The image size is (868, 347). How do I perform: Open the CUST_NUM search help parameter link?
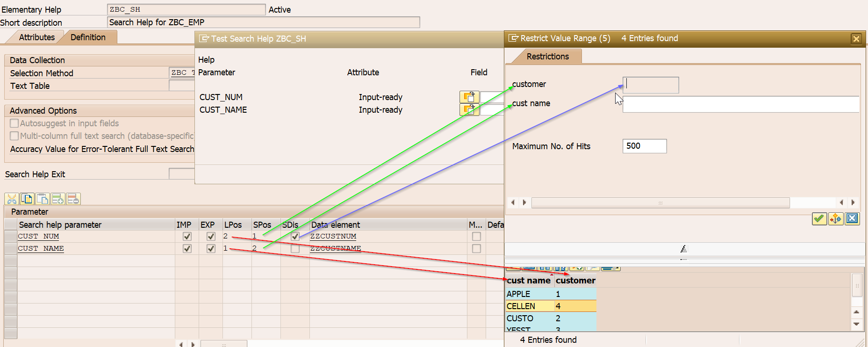38,236
